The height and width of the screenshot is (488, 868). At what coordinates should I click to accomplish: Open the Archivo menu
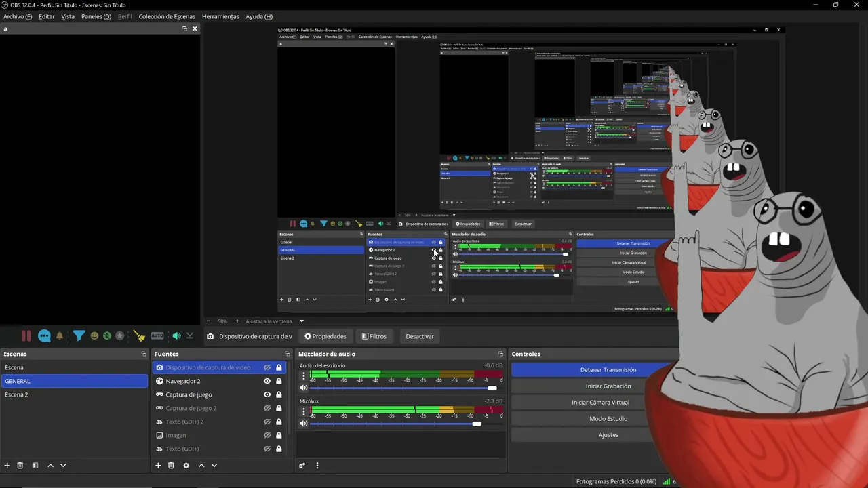pyautogui.click(x=18, y=16)
